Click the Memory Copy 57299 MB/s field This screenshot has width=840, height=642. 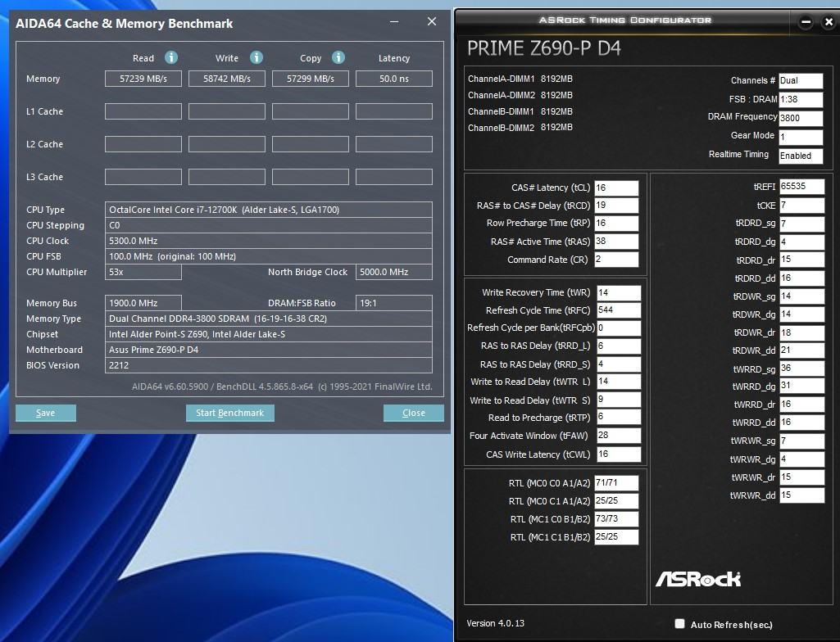[x=310, y=79]
